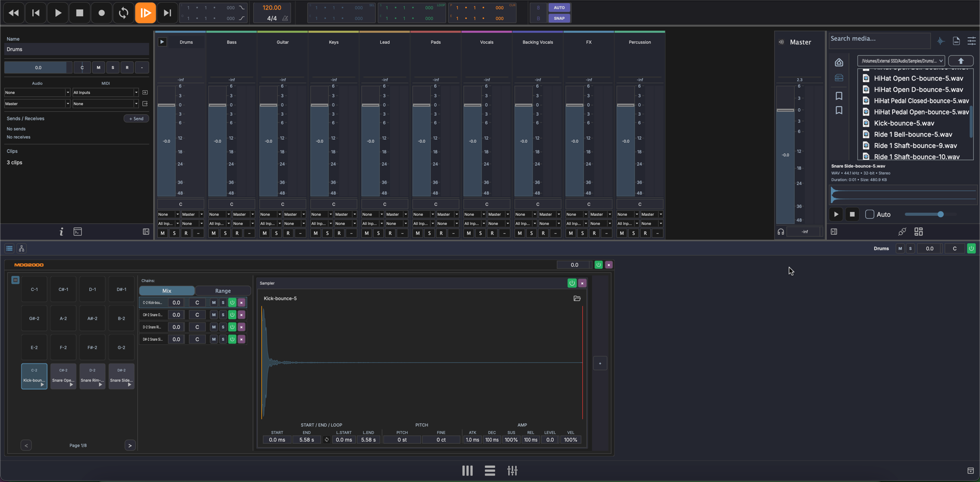Select the Mix tab in the Chains panel

point(166,290)
